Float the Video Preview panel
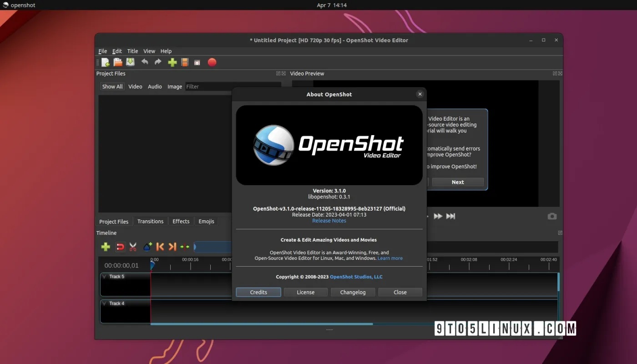This screenshot has height=364, width=637. click(x=555, y=73)
